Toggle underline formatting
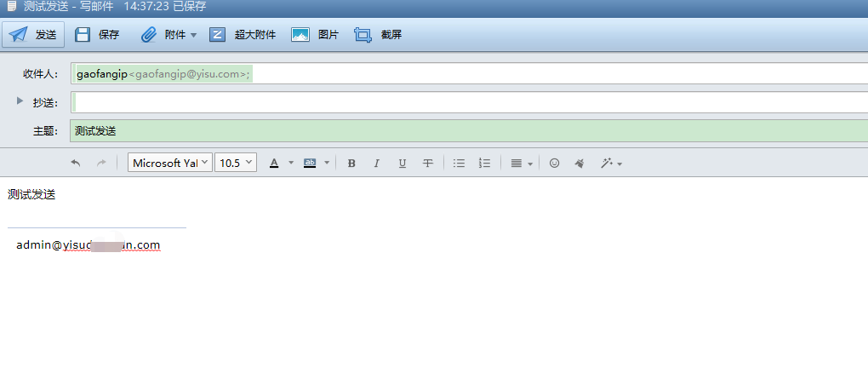868x385 pixels. pyautogui.click(x=403, y=163)
